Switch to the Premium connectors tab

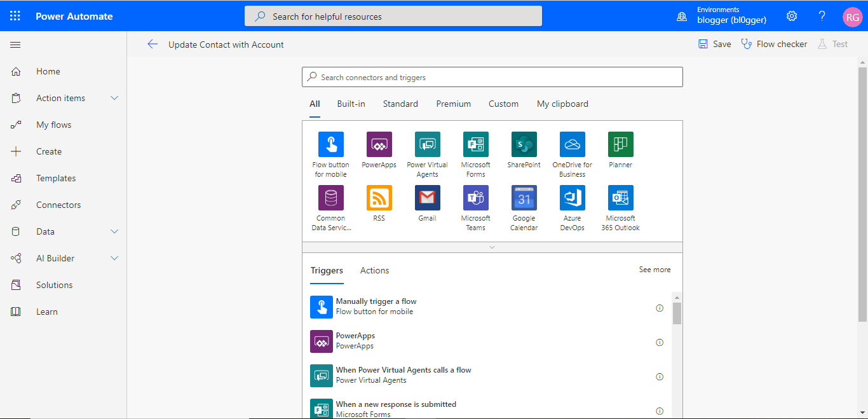(x=453, y=103)
